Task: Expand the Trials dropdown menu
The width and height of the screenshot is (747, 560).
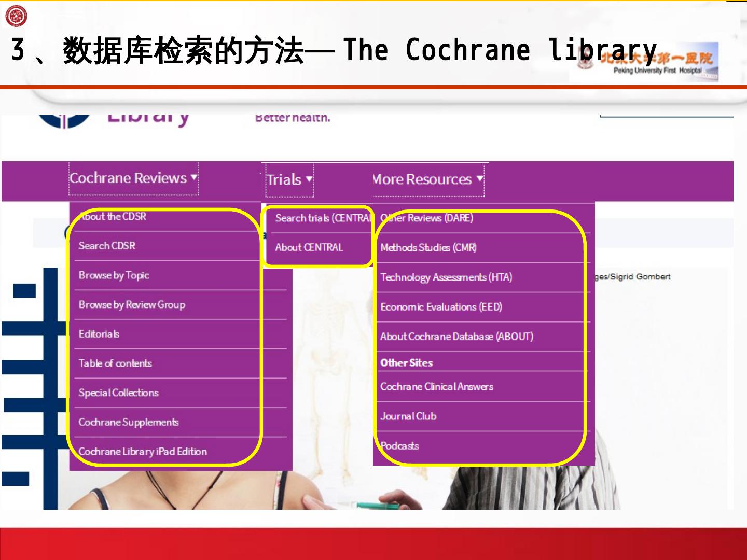Action: (289, 180)
